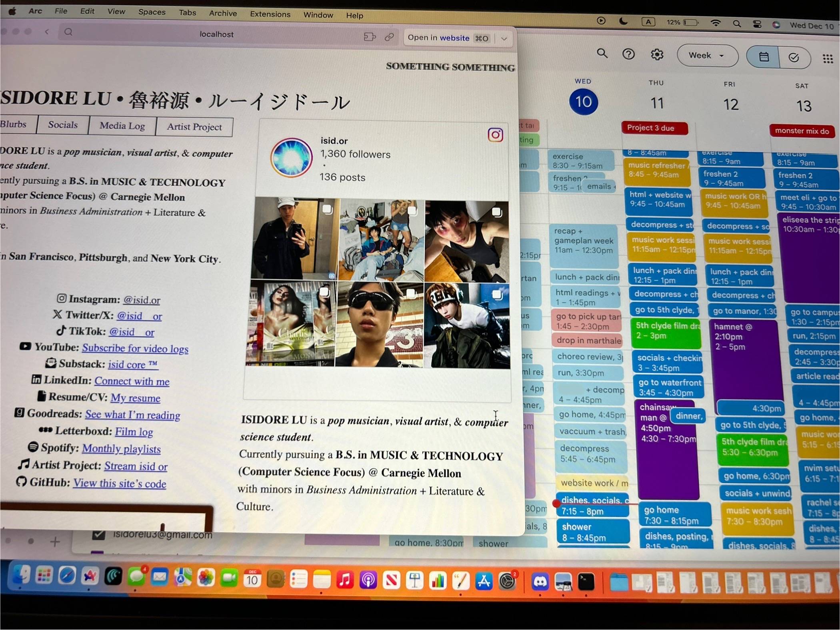Click the Instagram logo in embed

[495, 135]
